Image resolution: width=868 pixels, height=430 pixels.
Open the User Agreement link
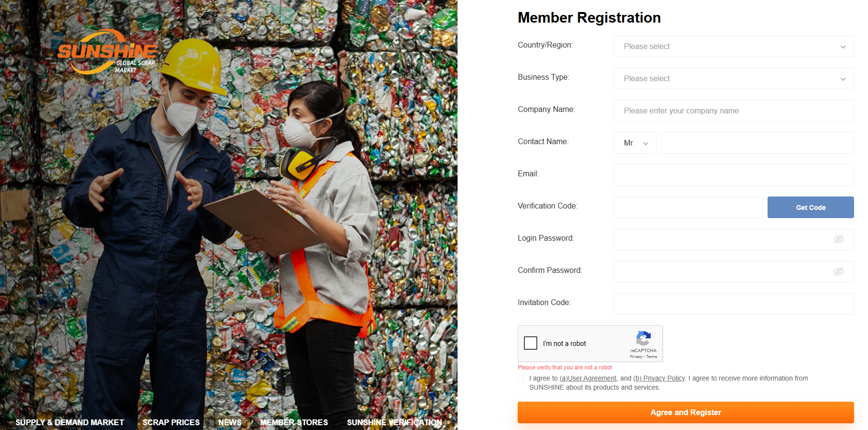coord(588,379)
